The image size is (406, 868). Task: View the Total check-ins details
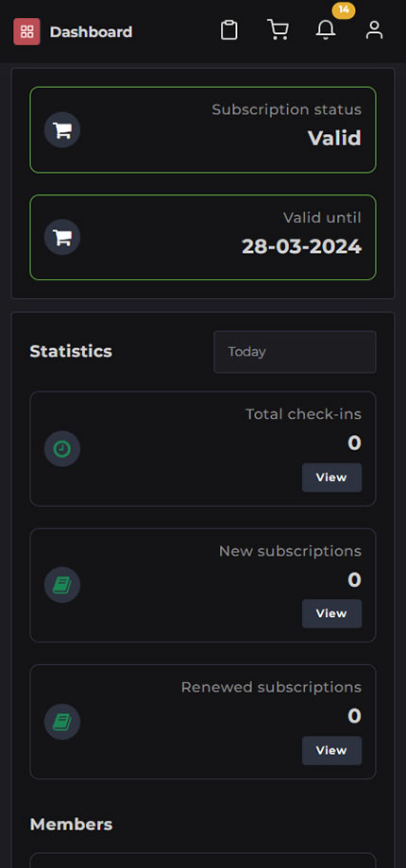(331, 477)
